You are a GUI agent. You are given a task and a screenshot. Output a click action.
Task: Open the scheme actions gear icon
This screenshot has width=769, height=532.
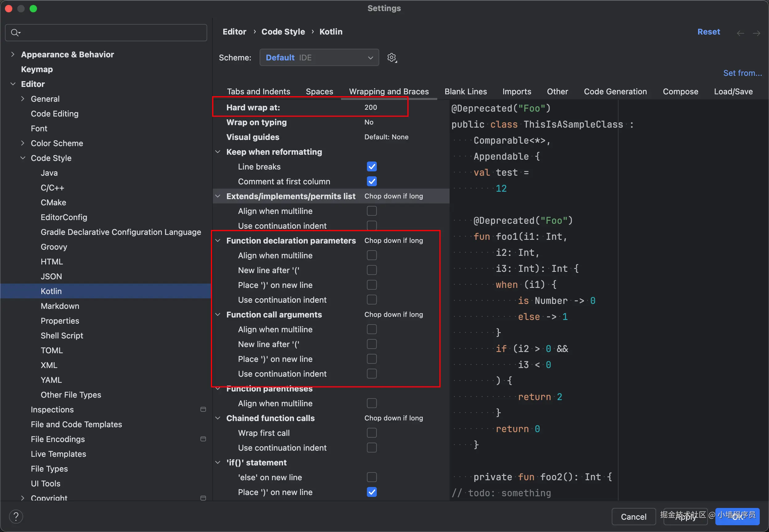392,58
